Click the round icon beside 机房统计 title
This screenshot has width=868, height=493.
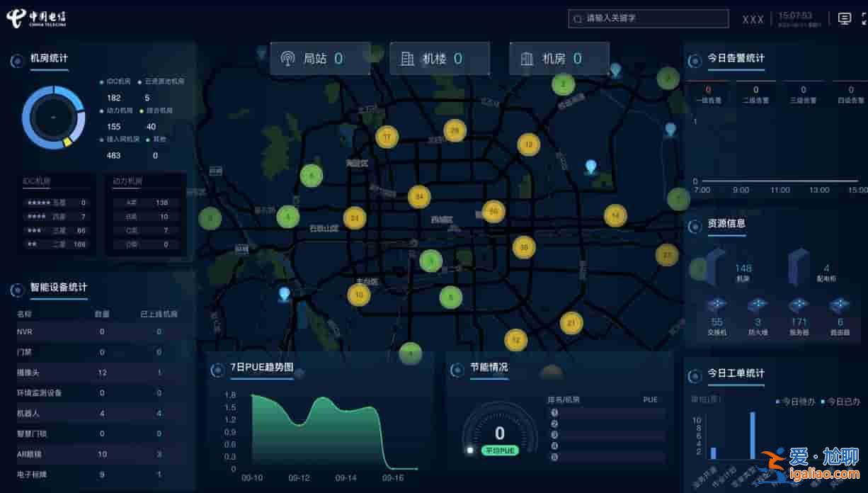coord(17,61)
